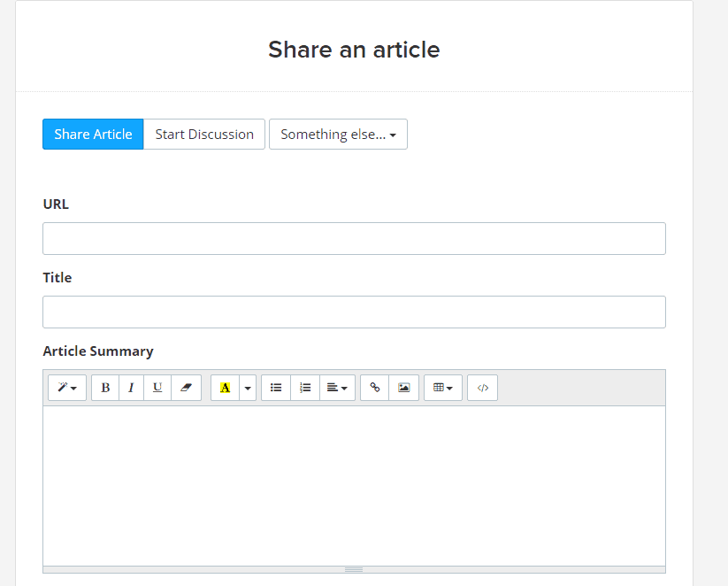Click the eraser remove-format icon
The height and width of the screenshot is (586, 728).
[x=186, y=388]
